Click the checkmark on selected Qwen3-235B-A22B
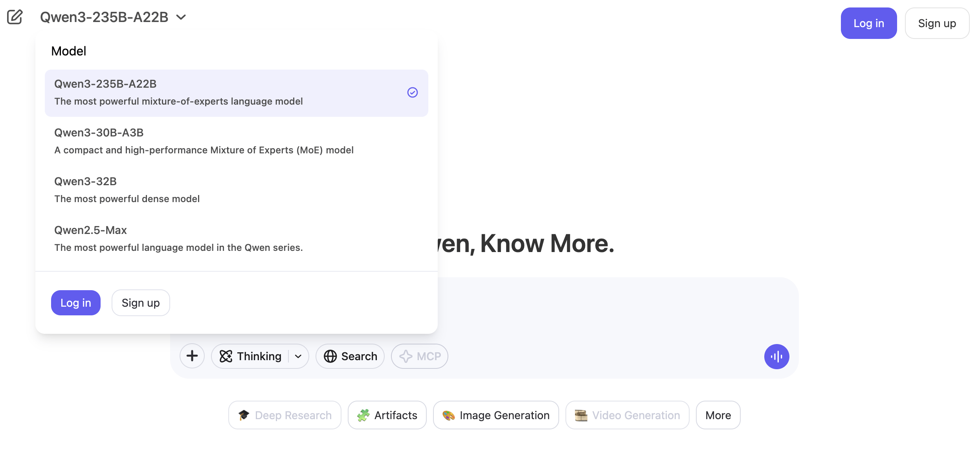 pyautogui.click(x=412, y=92)
